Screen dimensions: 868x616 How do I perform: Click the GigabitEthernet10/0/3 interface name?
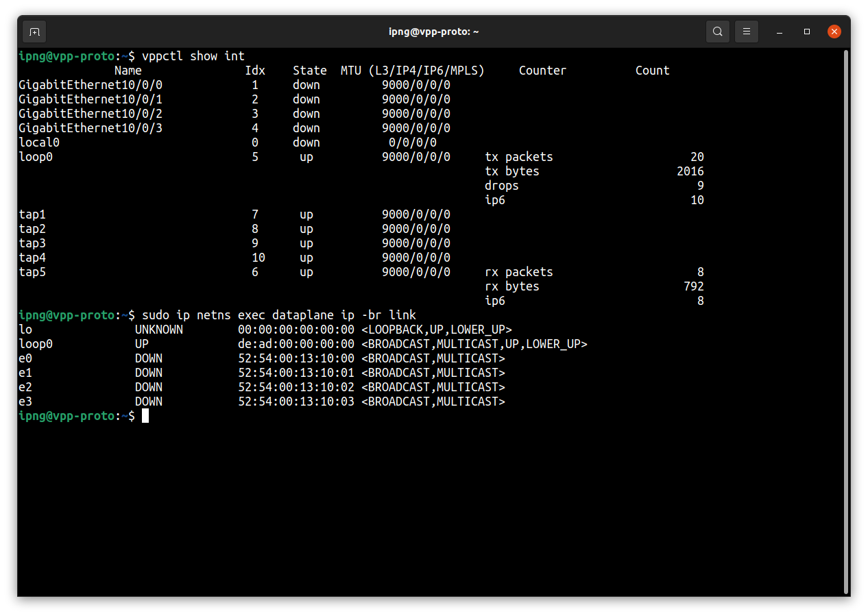coord(91,128)
